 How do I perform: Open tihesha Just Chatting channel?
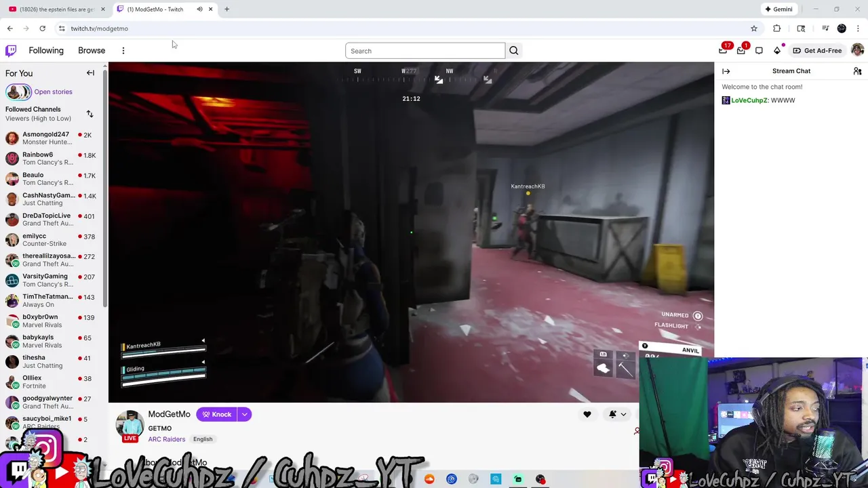coord(51,362)
